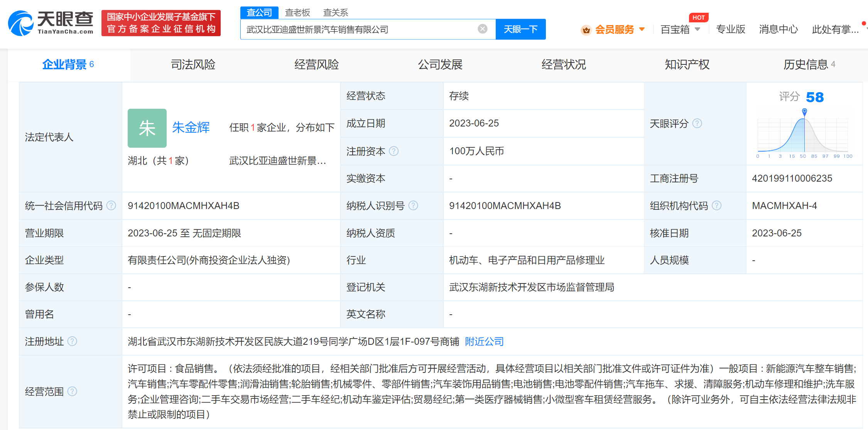Click the 机动车、电子产品和日用产品修理业 industry text
Viewport: 868px width, 430px height.
click(527, 260)
